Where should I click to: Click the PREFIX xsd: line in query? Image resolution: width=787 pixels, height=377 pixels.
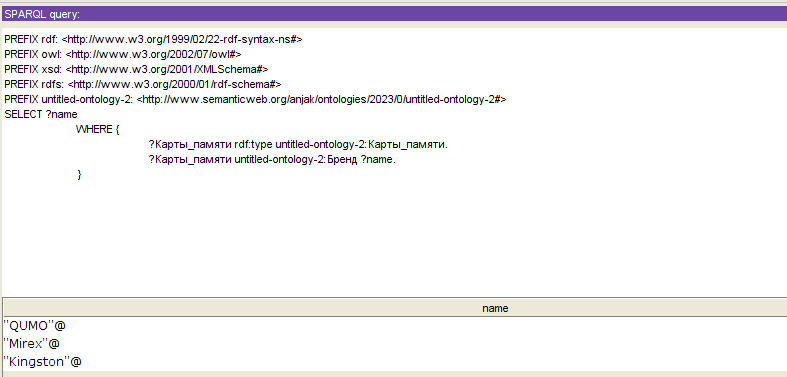click(137, 69)
